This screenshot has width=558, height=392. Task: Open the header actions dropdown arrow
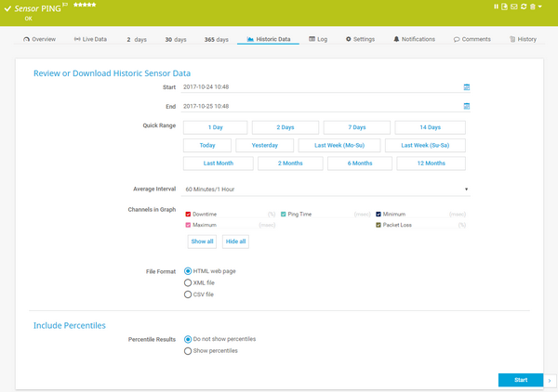(x=539, y=7)
